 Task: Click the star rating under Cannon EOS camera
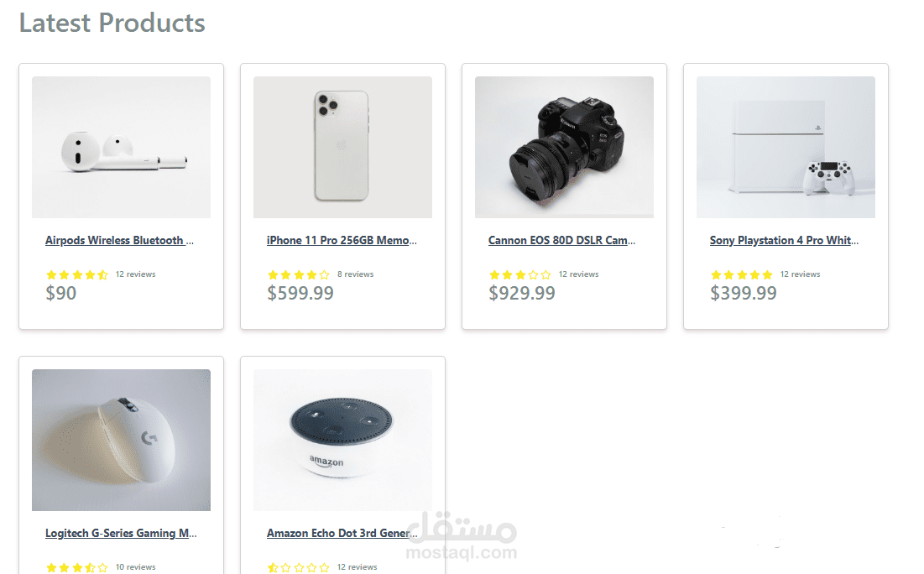[x=520, y=274]
